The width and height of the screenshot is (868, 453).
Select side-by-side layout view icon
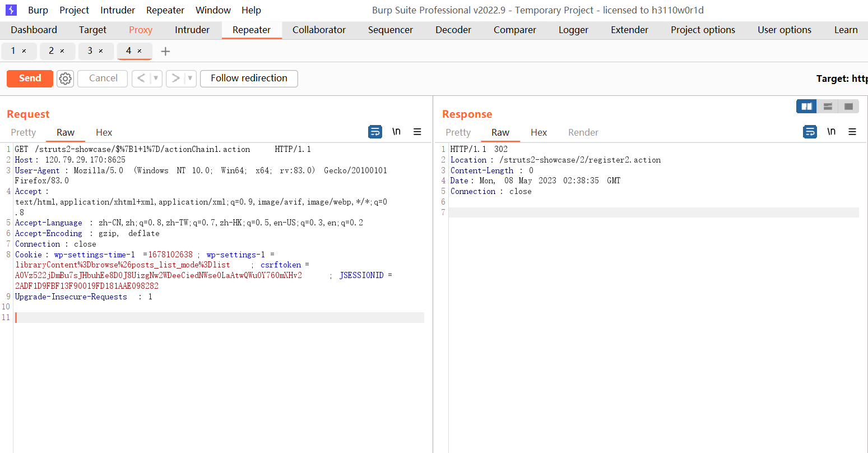807,106
